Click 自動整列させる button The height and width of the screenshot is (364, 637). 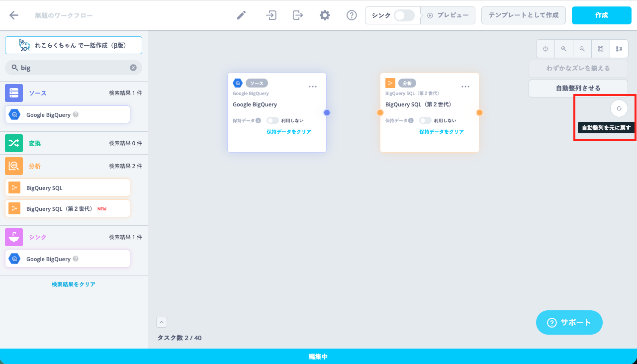[x=578, y=88]
